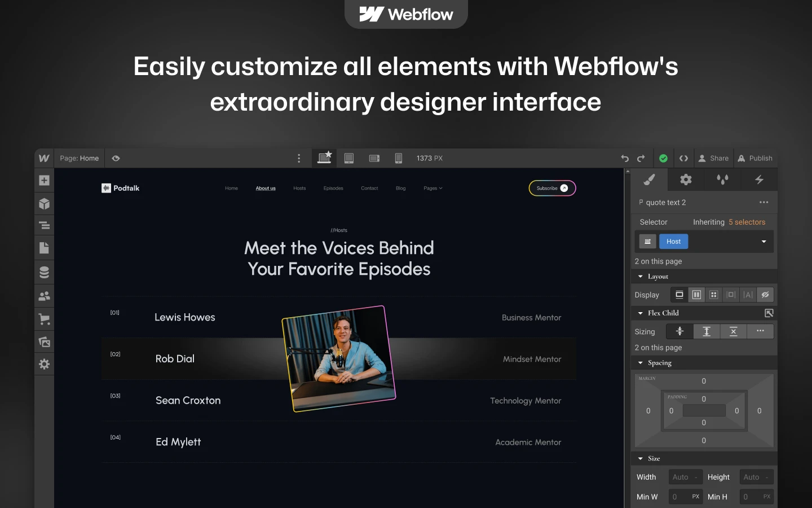
Task: Set display to flex layout
Action: click(x=696, y=295)
